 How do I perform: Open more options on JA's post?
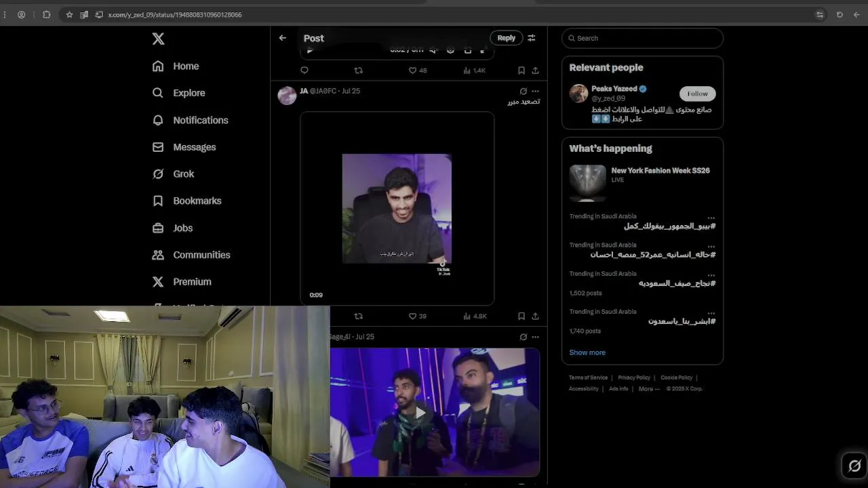535,91
